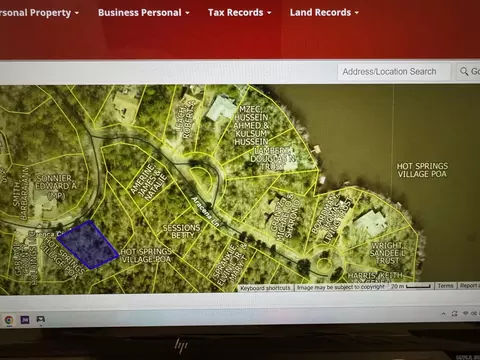
Task: Click the Go search button
Action: [x=469, y=71]
